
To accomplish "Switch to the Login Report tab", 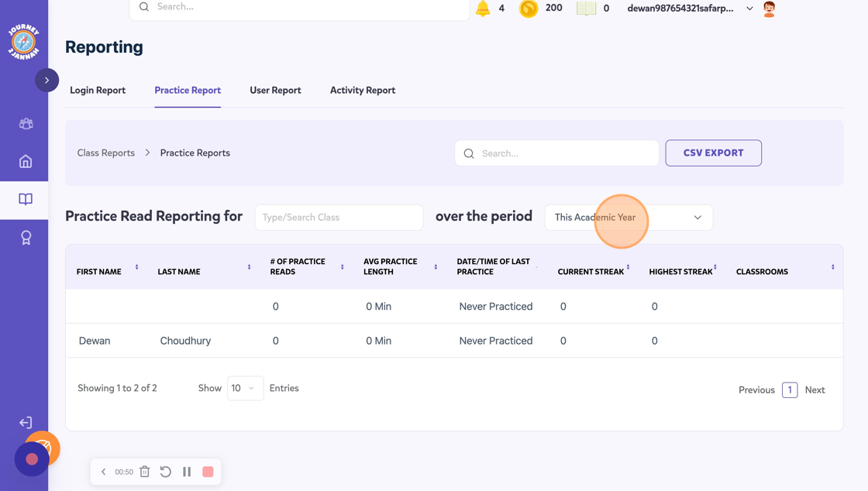I will point(98,90).
